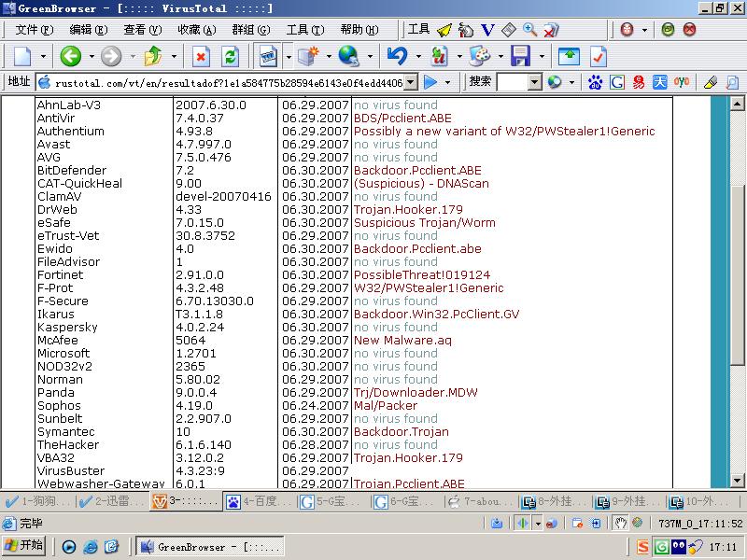Expand the search box dropdown
Image resolution: width=747 pixels, height=560 pixels.
pos(535,82)
